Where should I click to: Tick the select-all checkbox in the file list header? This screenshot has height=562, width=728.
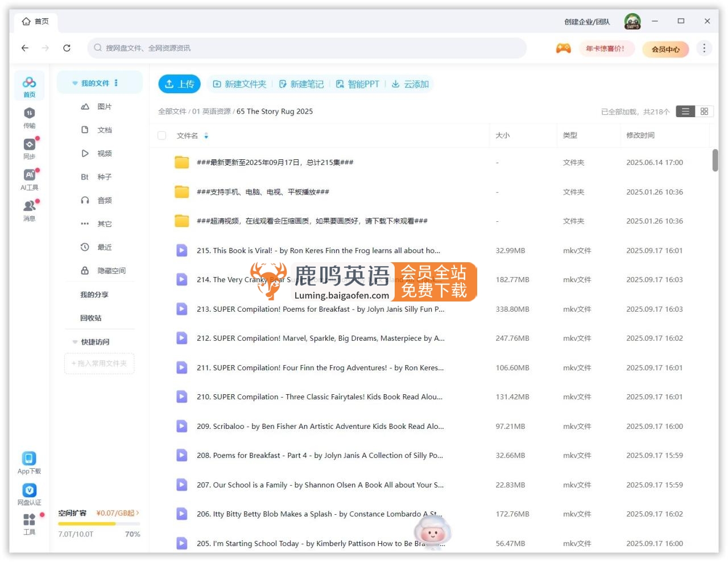(162, 135)
